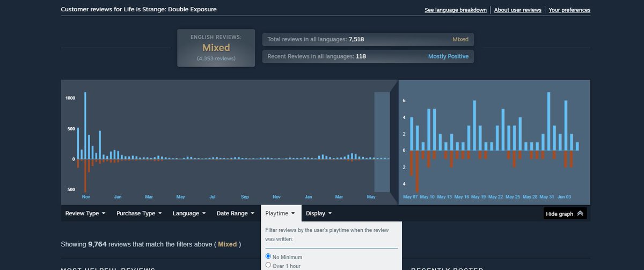Expand the Language filter dropdown

pos(189,213)
